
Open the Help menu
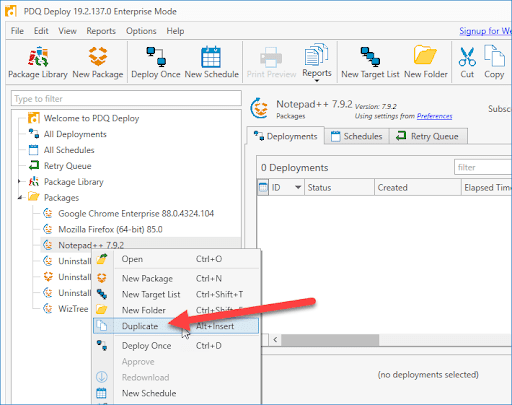pos(175,31)
